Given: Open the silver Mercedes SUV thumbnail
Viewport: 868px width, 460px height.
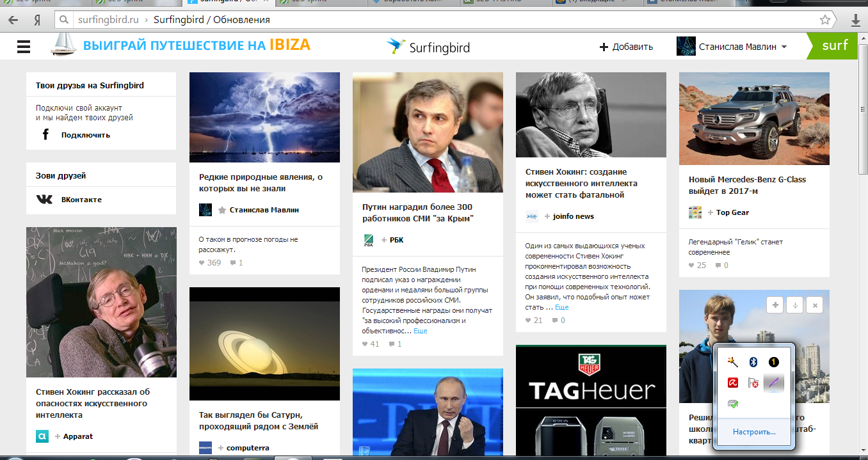Looking at the screenshot, I should [x=754, y=118].
